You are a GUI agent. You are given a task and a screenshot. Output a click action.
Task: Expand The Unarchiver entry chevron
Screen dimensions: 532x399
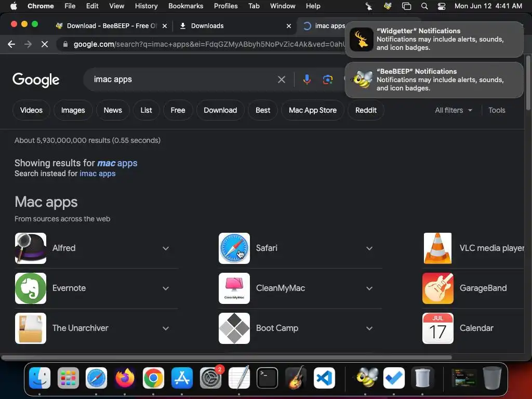[166, 328]
